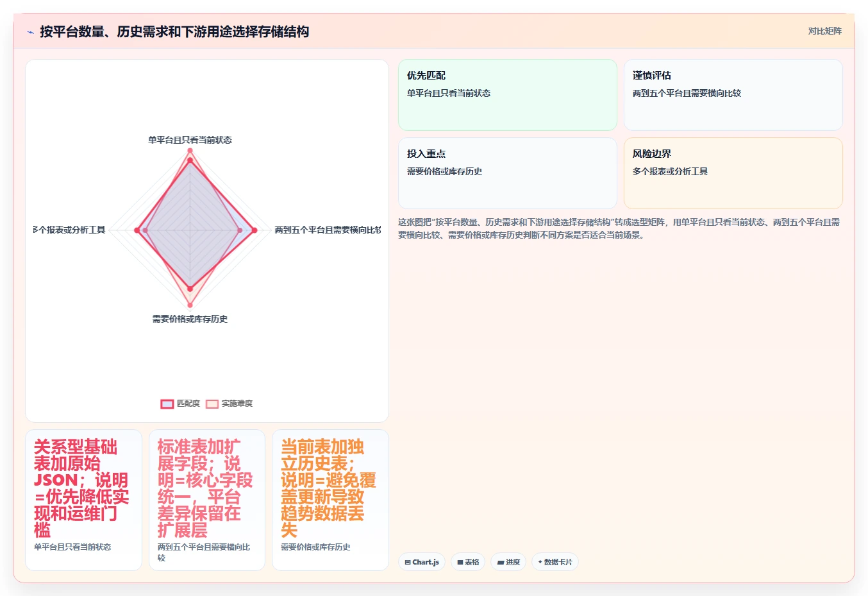868x596 pixels.
Task: Click the 进度 tag chip
Action: tap(508, 562)
